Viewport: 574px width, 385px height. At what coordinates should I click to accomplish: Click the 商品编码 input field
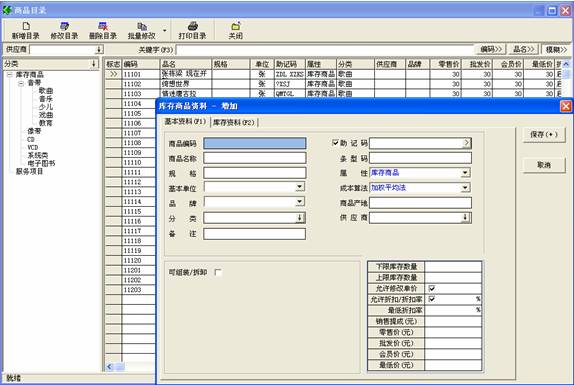(x=255, y=143)
